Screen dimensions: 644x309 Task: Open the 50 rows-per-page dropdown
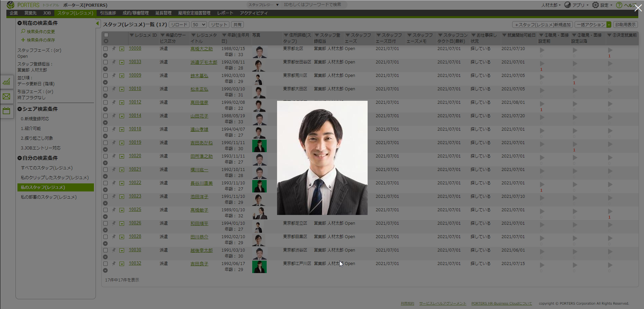[199, 25]
